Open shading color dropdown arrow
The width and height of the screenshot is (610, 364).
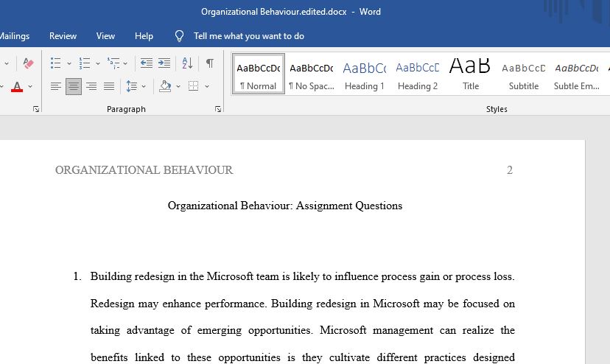(x=178, y=86)
